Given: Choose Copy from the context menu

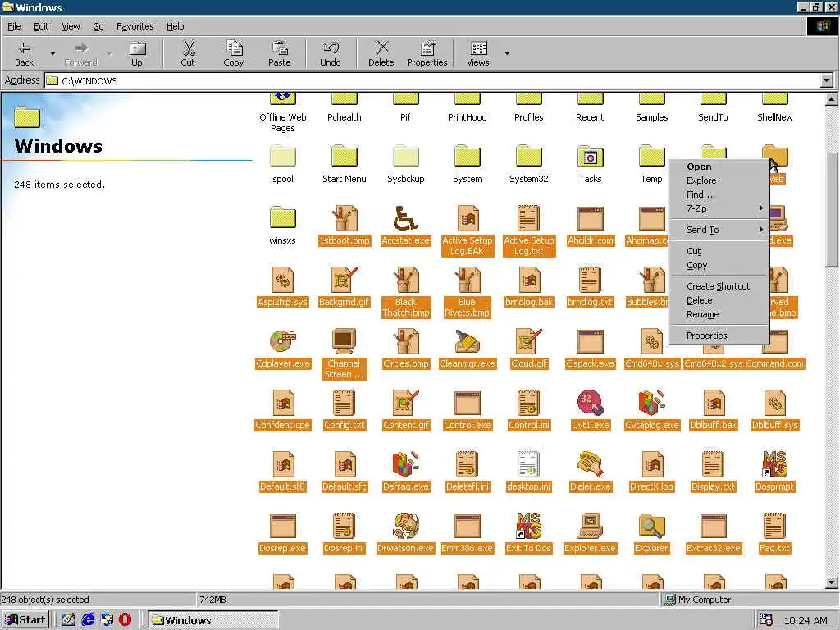Looking at the screenshot, I should pos(719,265).
